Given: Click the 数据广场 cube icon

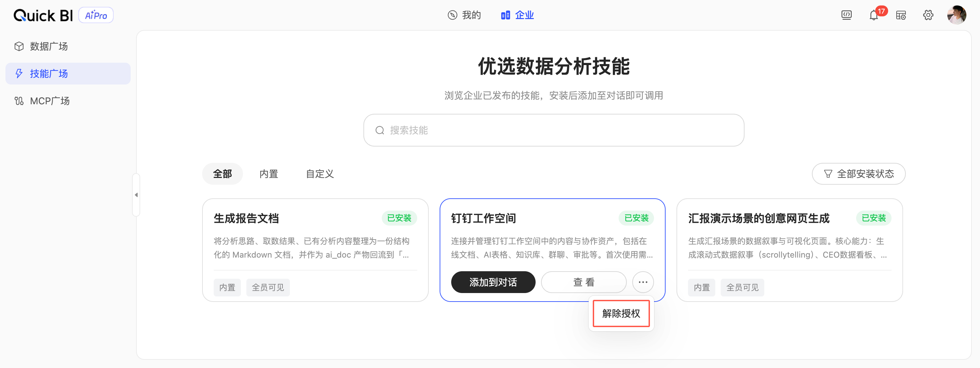Looking at the screenshot, I should pyautogui.click(x=19, y=46).
